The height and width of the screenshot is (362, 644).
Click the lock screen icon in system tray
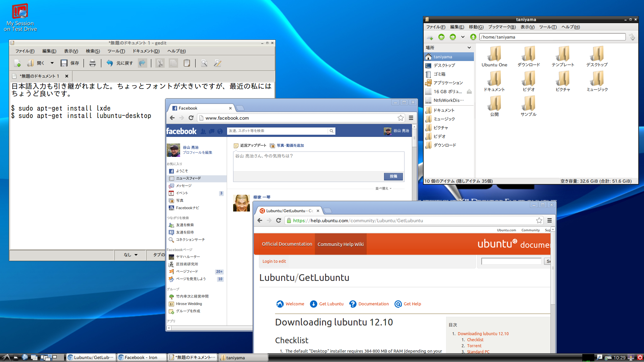coord(631,358)
